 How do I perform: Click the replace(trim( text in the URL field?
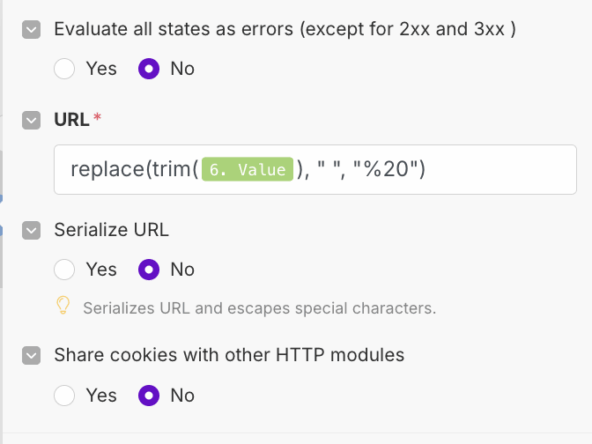click(134, 169)
